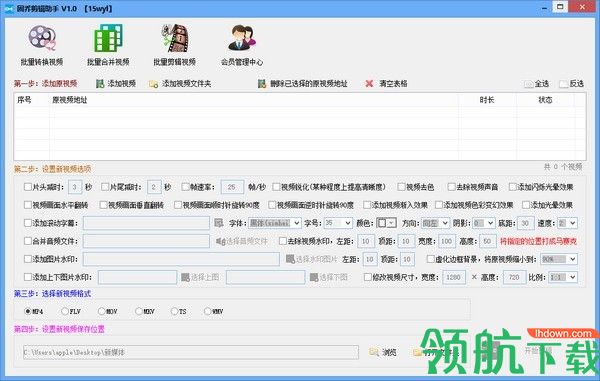Open the 字体 font dropdown
This screenshot has height=381, width=600.
coord(275,223)
